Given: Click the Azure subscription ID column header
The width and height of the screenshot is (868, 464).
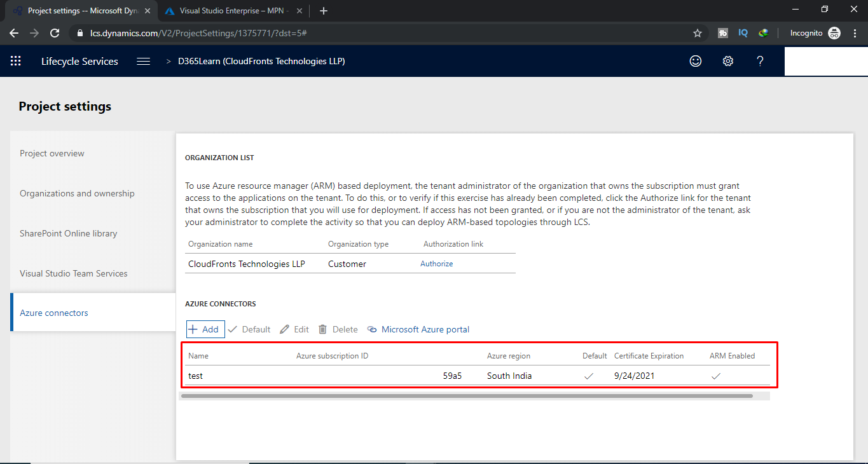Looking at the screenshot, I should [332, 356].
